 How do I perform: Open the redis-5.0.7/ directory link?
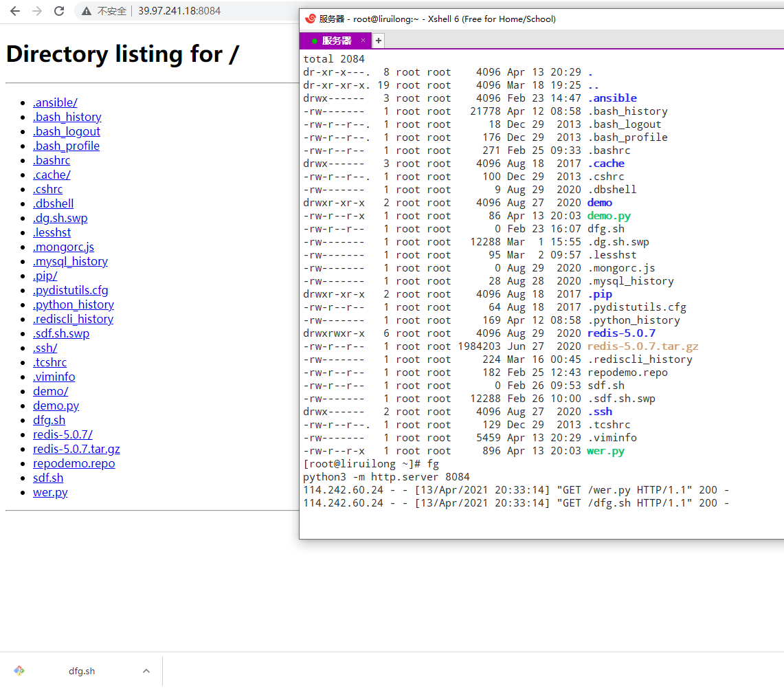tap(63, 434)
